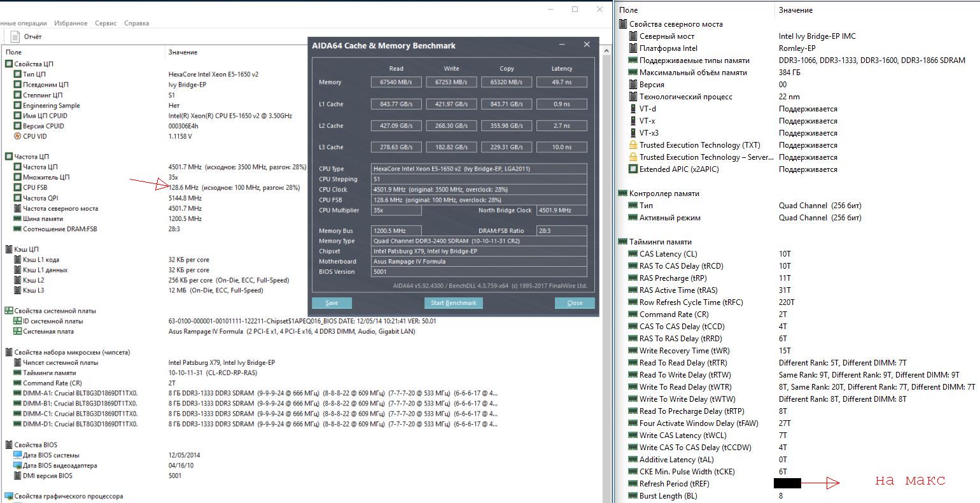Select the monitor icon beside 'Дата BIOS системы'
Screen dimensions: 980x503
17,455
